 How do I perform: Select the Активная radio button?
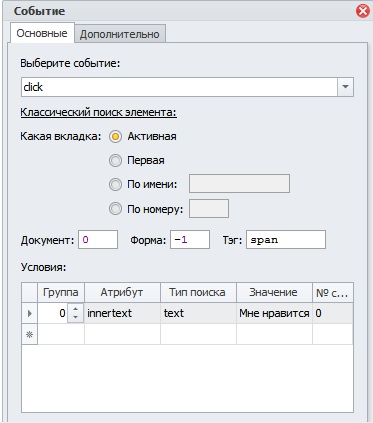(x=115, y=136)
